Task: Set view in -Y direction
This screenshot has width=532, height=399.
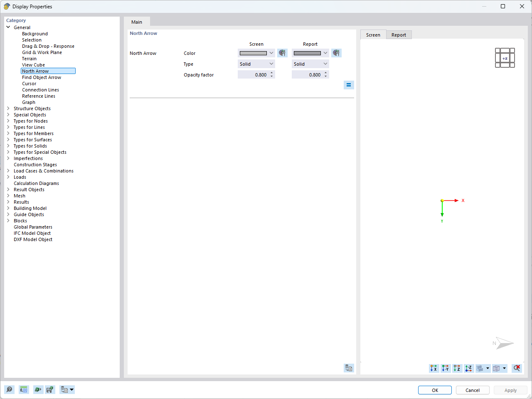Action: [x=446, y=368]
